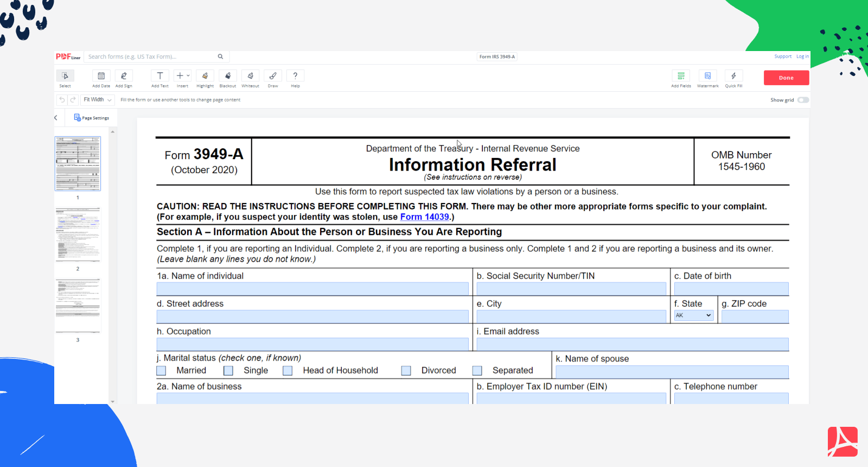868x467 pixels.
Task: Toggle the Show grid switch
Action: click(x=803, y=100)
